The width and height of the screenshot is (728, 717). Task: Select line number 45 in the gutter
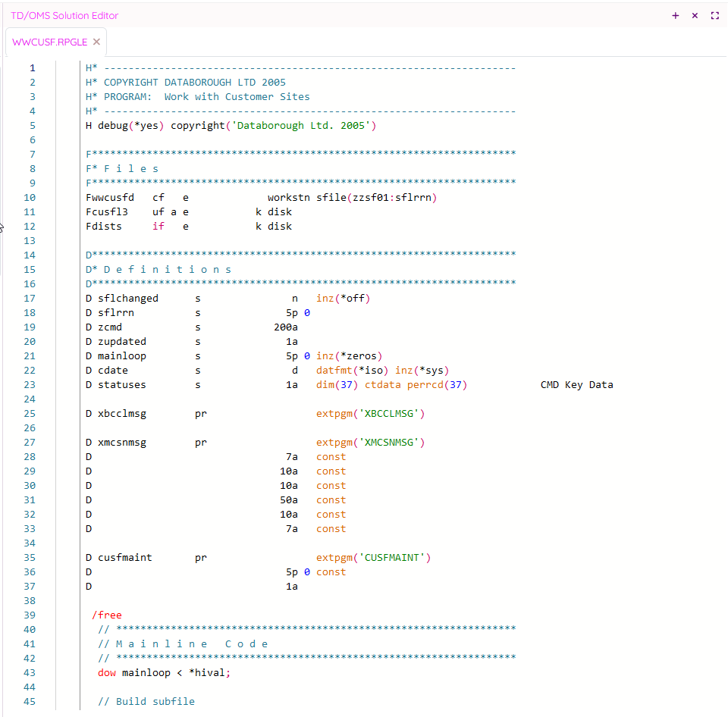coord(30,701)
